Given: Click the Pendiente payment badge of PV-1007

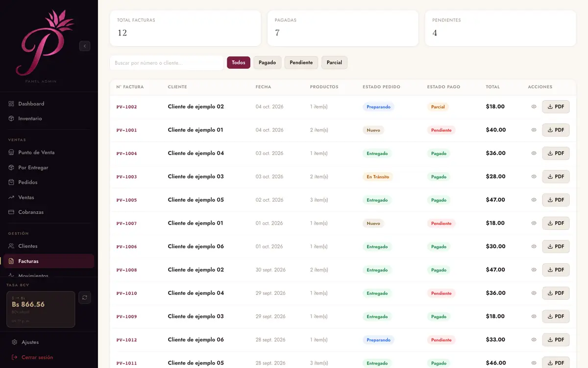Looking at the screenshot, I should [x=441, y=223].
